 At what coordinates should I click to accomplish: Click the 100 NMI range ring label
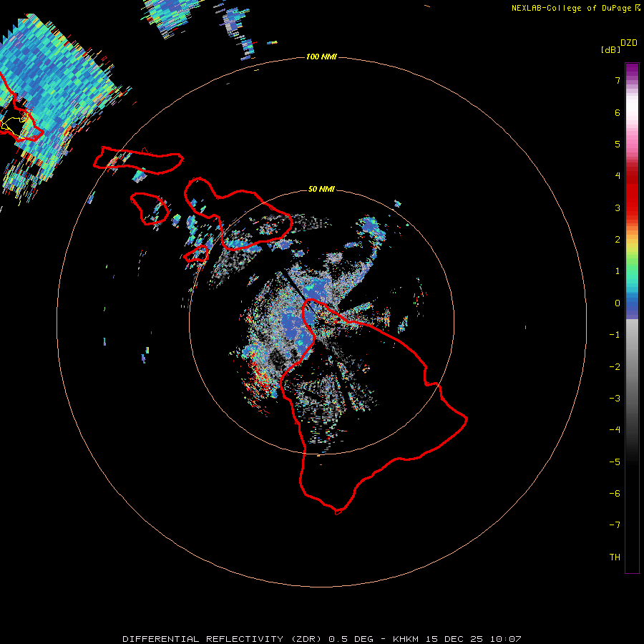pyautogui.click(x=321, y=57)
